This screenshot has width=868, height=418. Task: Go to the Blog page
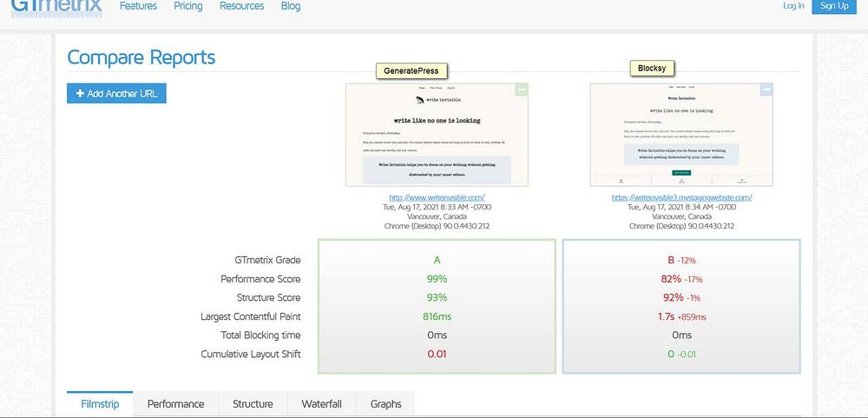point(291,6)
